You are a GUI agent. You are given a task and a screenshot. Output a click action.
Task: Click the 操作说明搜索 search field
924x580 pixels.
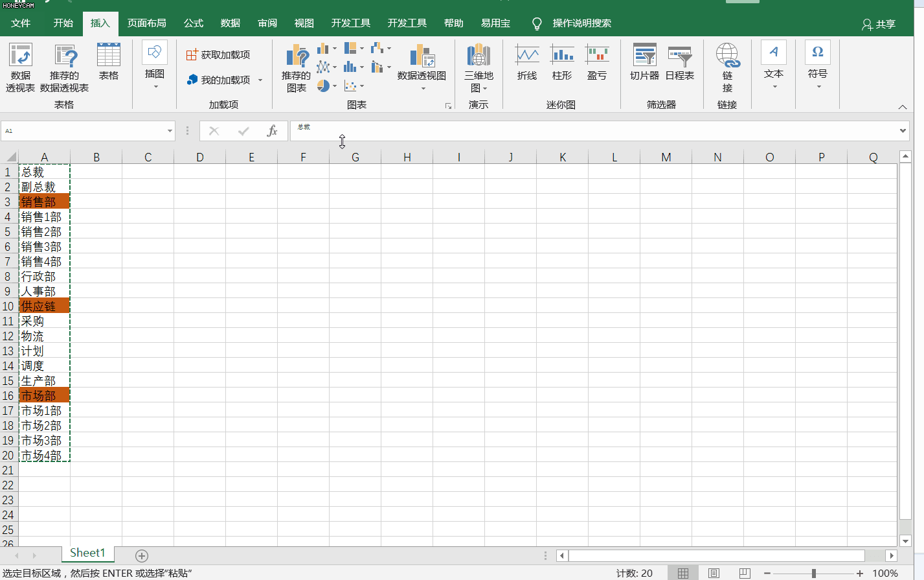tap(582, 23)
